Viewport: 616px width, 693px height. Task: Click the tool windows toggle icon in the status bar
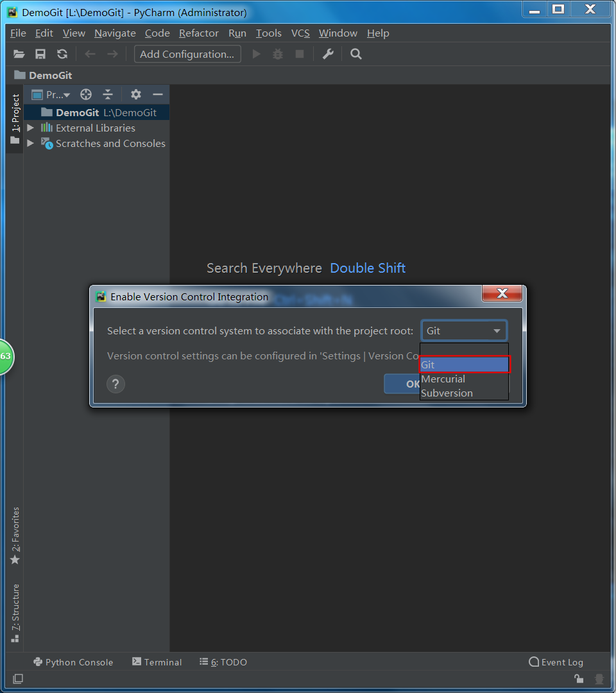tap(18, 678)
